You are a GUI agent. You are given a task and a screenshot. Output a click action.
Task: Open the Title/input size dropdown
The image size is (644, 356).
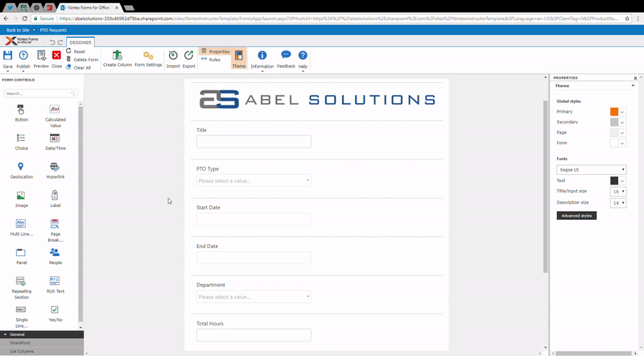618,192
